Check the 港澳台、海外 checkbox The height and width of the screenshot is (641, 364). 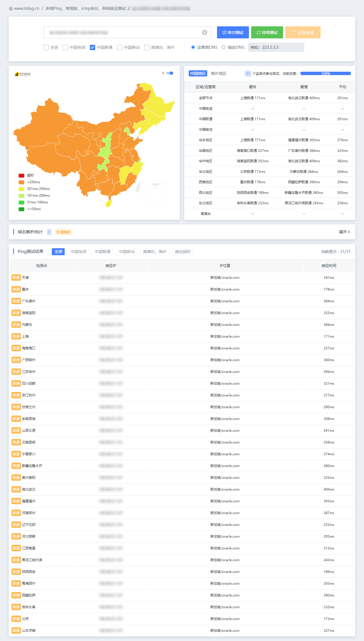pos(147,47)
